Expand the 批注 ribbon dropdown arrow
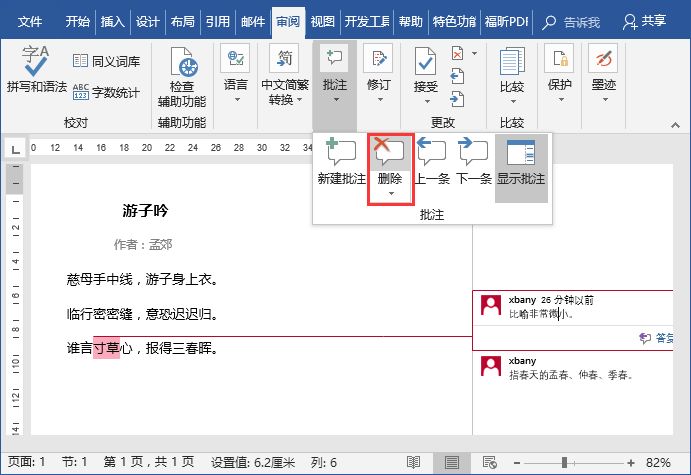This screenshot has width=691, height=475. pos(336,100)
